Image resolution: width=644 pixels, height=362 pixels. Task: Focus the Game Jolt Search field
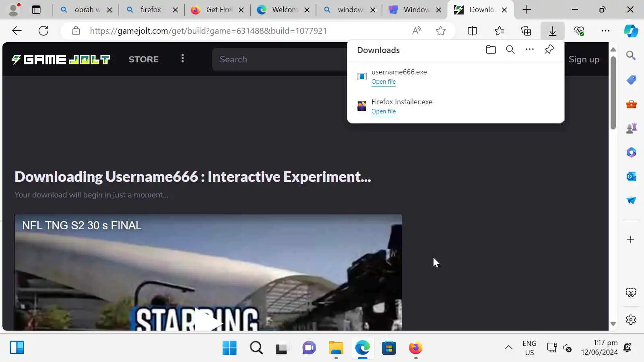pos(280,60)
